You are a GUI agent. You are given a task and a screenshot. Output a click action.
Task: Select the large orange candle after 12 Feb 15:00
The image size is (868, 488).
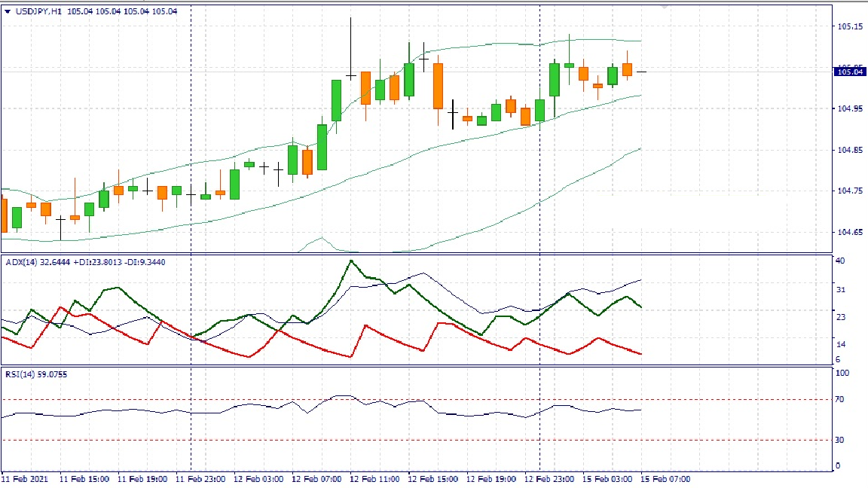(x=438, y=86)
